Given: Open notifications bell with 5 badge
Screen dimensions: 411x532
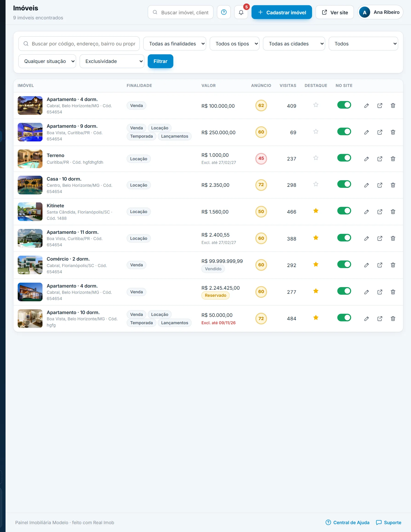Looking at the screenshot, I should coord(241,12).
